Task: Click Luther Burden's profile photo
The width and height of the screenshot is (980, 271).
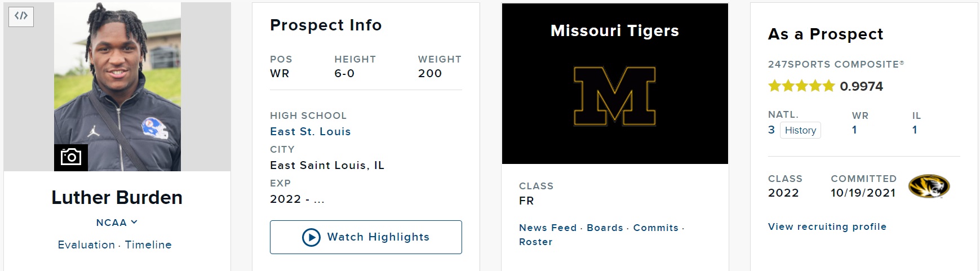Action: (x=117, y=87)
